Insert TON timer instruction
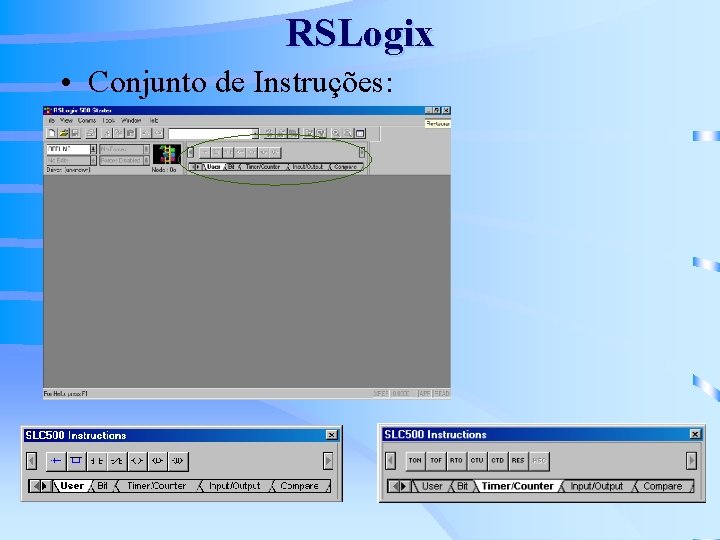The image size is (720, 540). (415, 461)
